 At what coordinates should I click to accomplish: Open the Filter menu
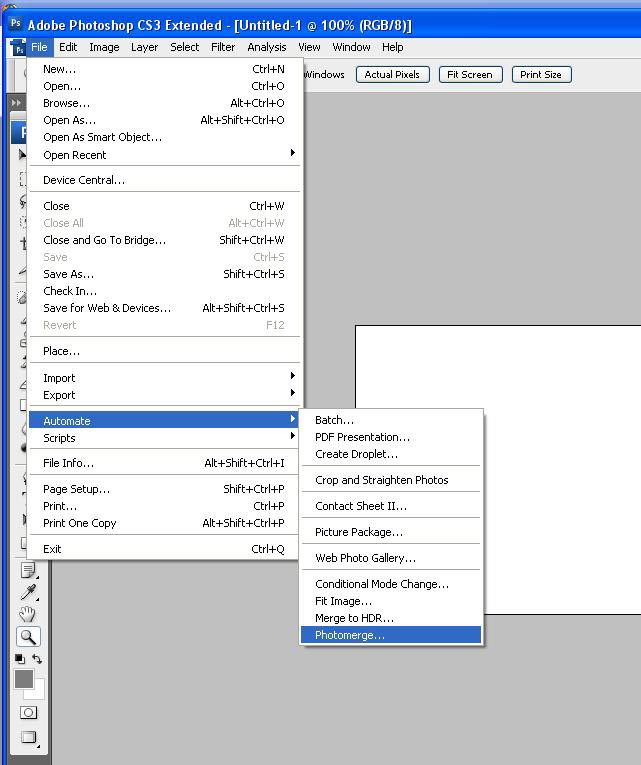click(x=223, y=47)
